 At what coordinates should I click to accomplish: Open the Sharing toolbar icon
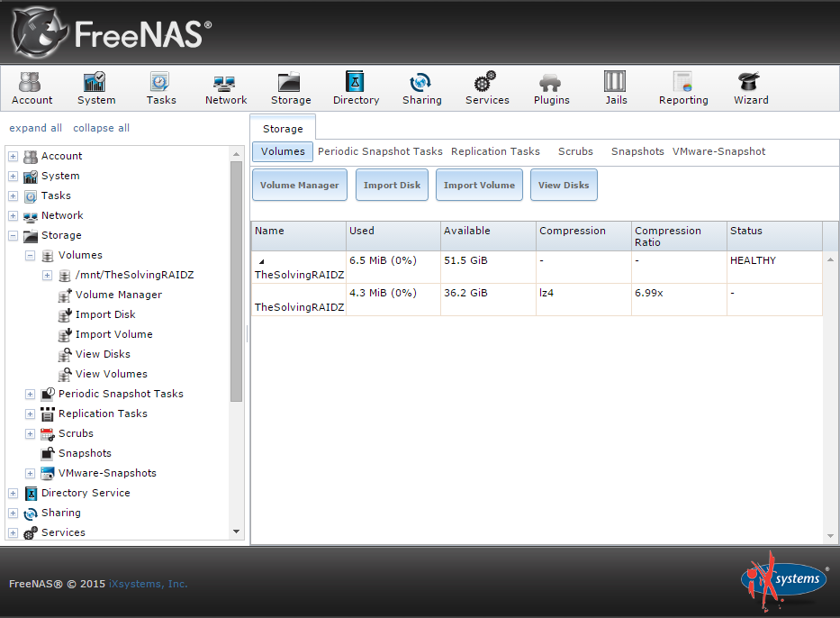[421, 88]
